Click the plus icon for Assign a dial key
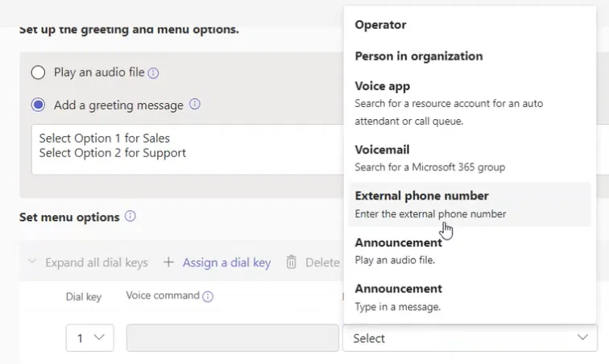 168,263
